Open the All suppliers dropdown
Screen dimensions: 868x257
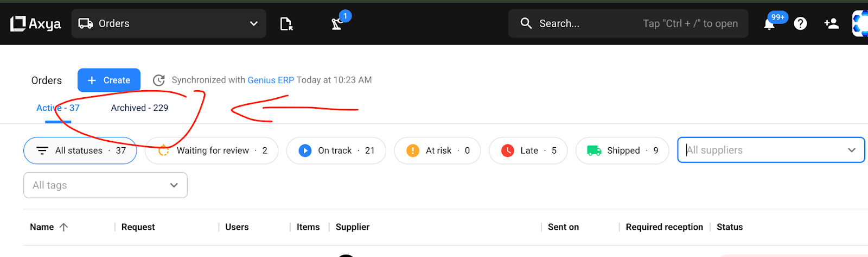pyautogui.click(x=770, y=150)
